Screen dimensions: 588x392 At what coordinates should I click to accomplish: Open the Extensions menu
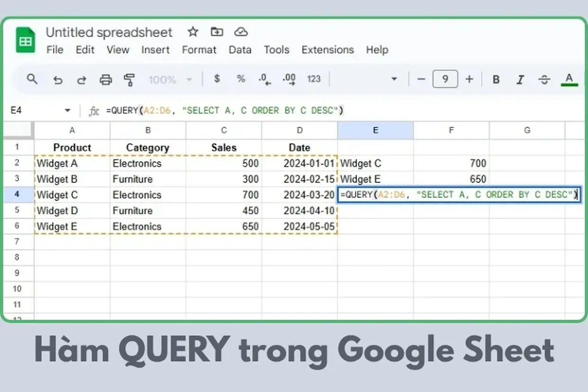tap(328, 50)
